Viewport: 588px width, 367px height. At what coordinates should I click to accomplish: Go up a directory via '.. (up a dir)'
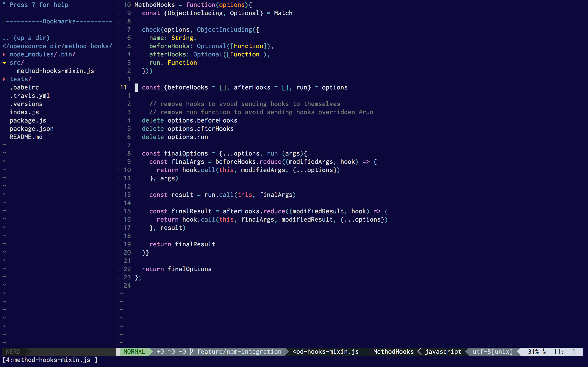[x=26, y=38]
